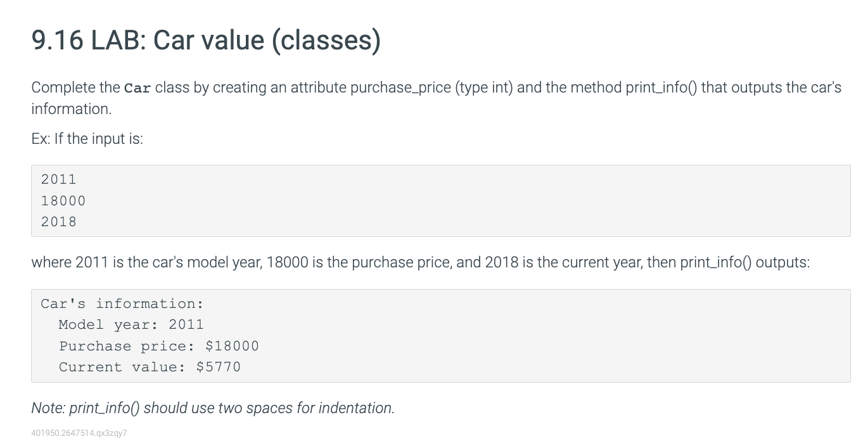Click the input line 2011
The image size is (868, 441).
click(x=58, y=179)
